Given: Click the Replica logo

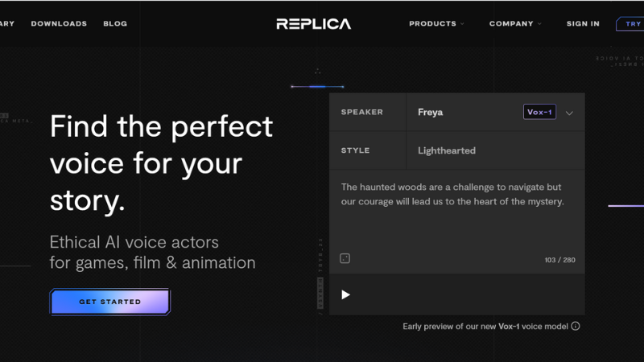Looking at the screenshot, I should point(314,24).
